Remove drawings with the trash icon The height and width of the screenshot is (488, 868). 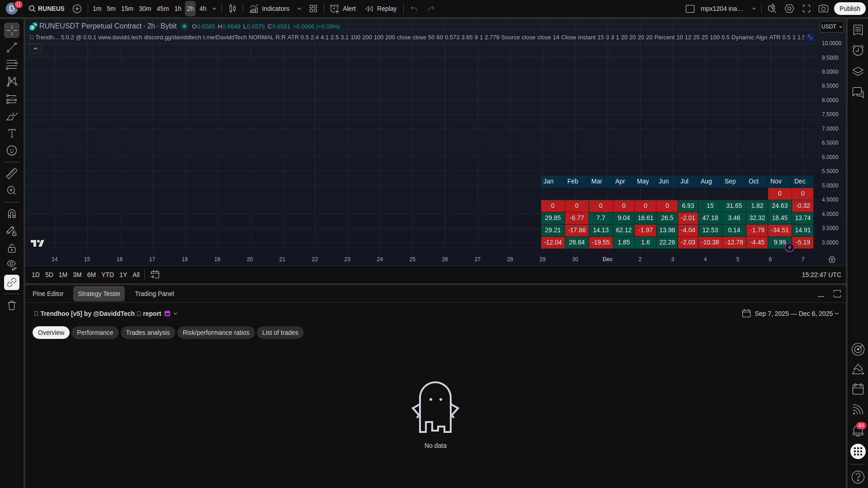pos(12,305)
